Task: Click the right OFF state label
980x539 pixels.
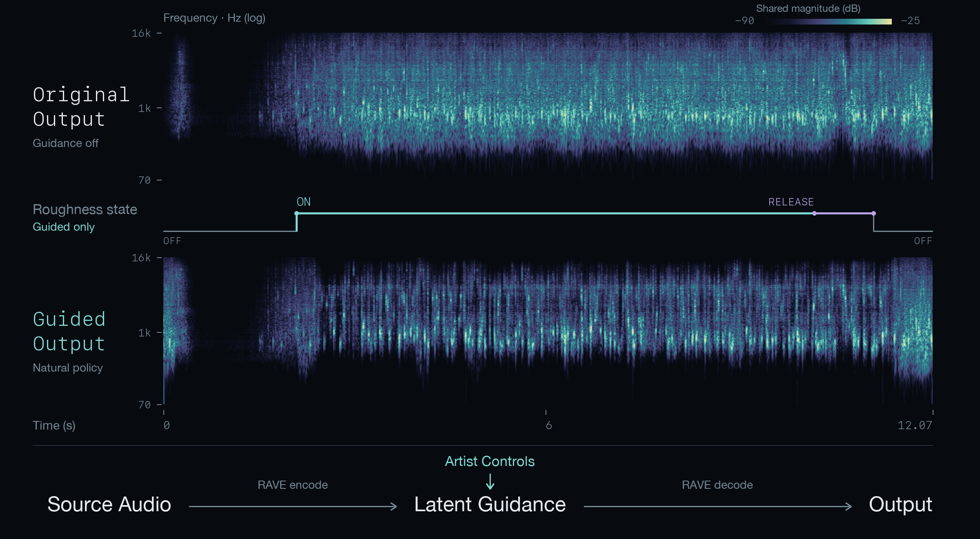Action: pos(923,241)
